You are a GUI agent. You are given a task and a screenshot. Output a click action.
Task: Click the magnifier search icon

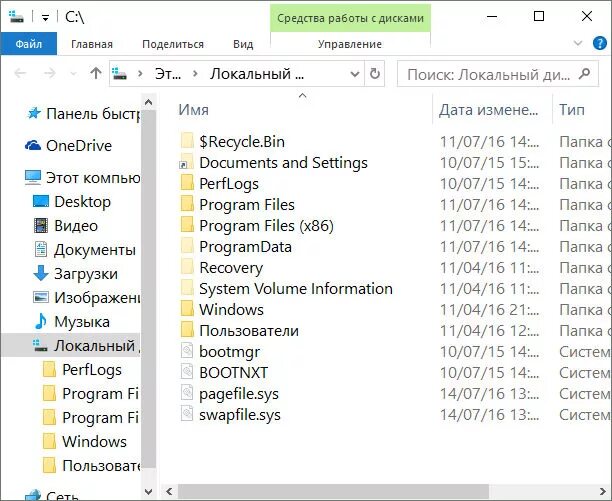click(x=584, y=73)
